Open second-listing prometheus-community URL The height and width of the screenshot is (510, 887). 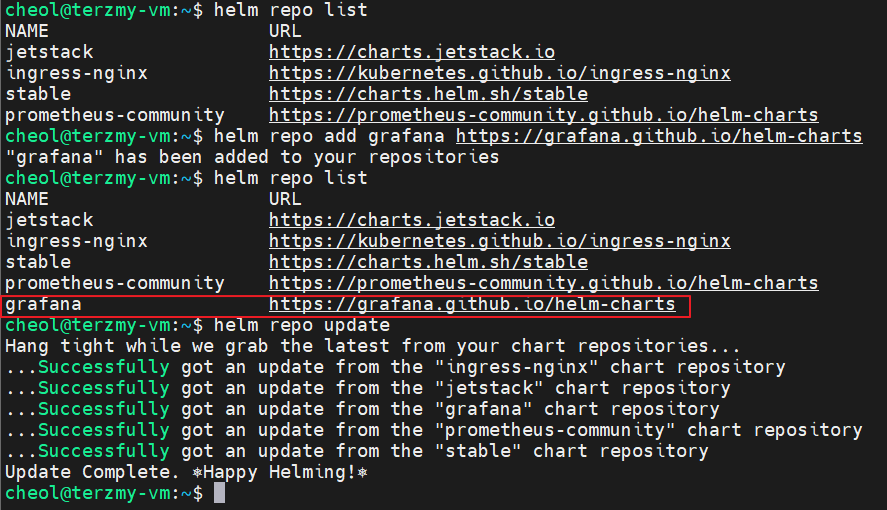544,283
